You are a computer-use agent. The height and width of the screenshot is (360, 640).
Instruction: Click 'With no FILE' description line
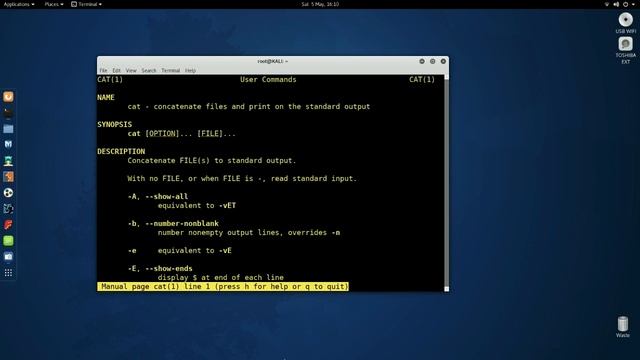point(242,178)
